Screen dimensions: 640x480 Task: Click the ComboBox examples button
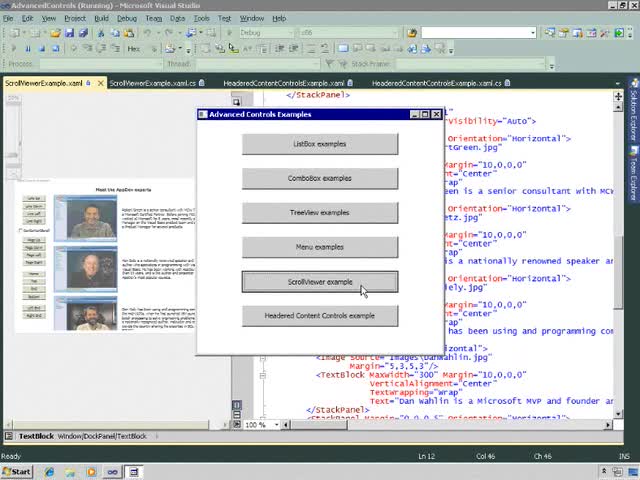pyautogui.click(x=320, y=178)
